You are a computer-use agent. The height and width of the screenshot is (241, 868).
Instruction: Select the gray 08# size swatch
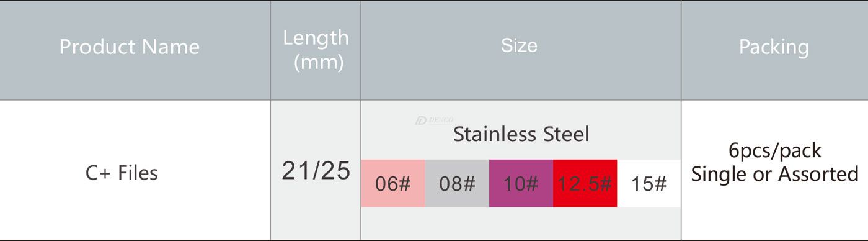tap(457, 183)
